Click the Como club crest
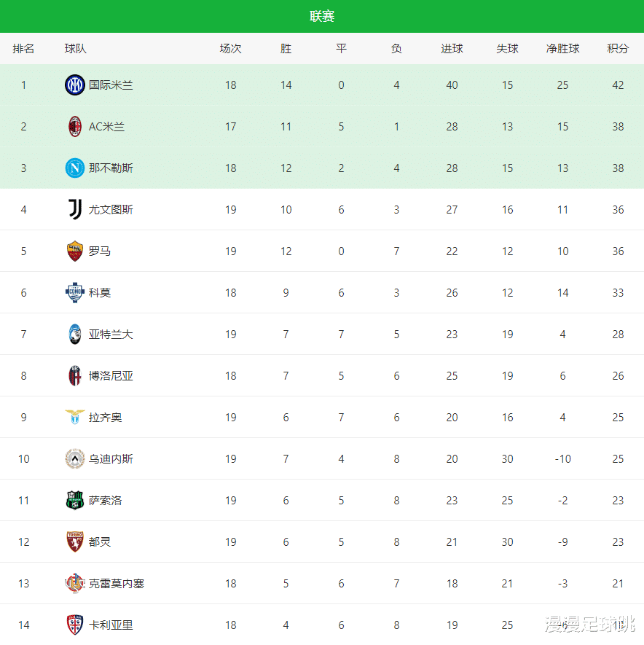 coord(74,293)
